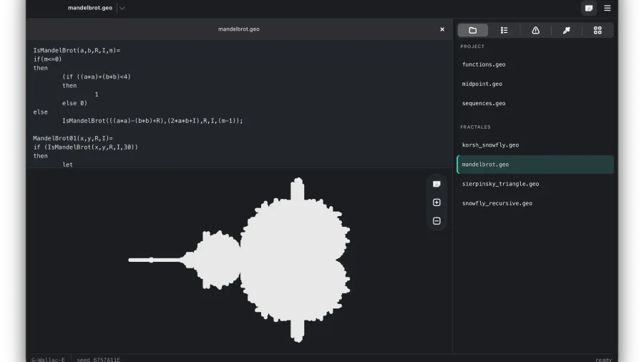This screenshot has height=362, width=644.
Task: Click the FRACTALES section header
Action: pyautogui.click(x=475, y=127)
